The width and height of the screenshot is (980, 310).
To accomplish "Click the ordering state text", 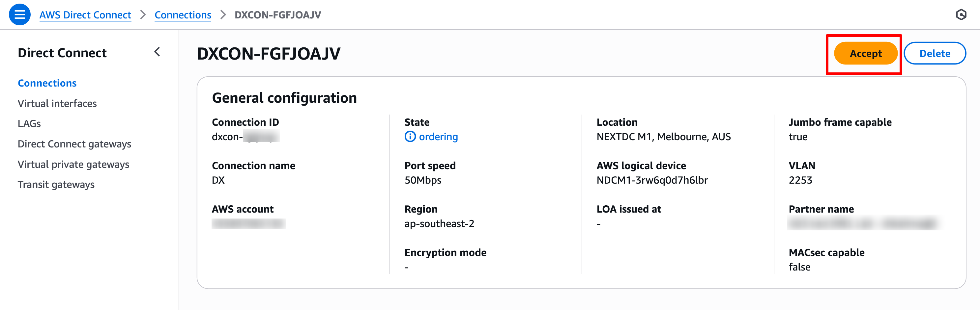I will click(x=438, y=136).
